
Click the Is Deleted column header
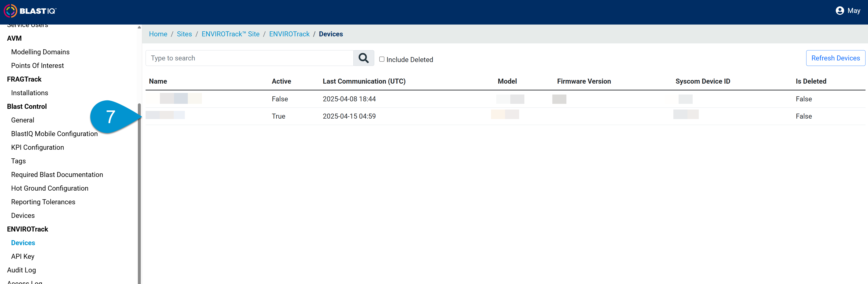(x=811, y=81)
